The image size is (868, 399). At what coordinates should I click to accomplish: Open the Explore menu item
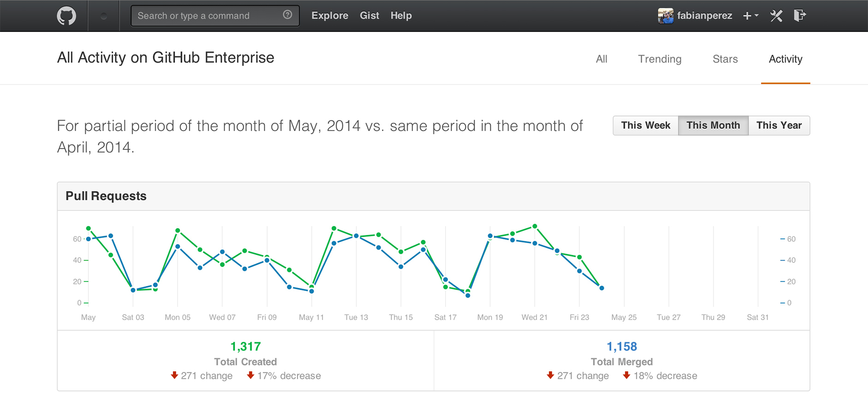tap(330, 16)
